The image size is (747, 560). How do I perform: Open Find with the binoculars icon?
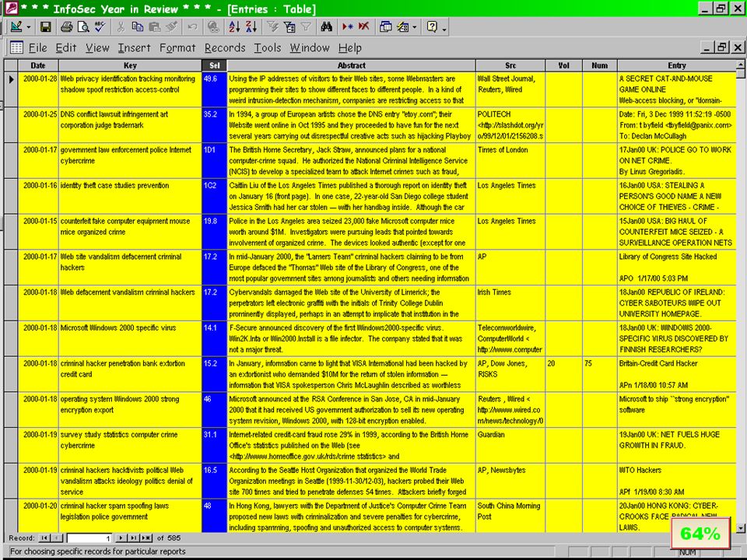click(326, 27)
